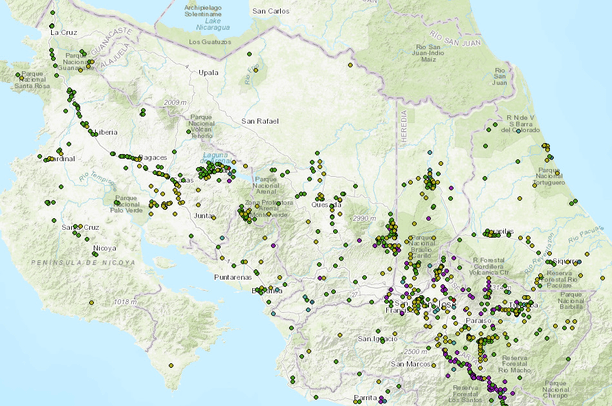Viewport: 612px width, 406px height.
Task: Click the 2009 m elevation marker
Action: tap(176, 103)
